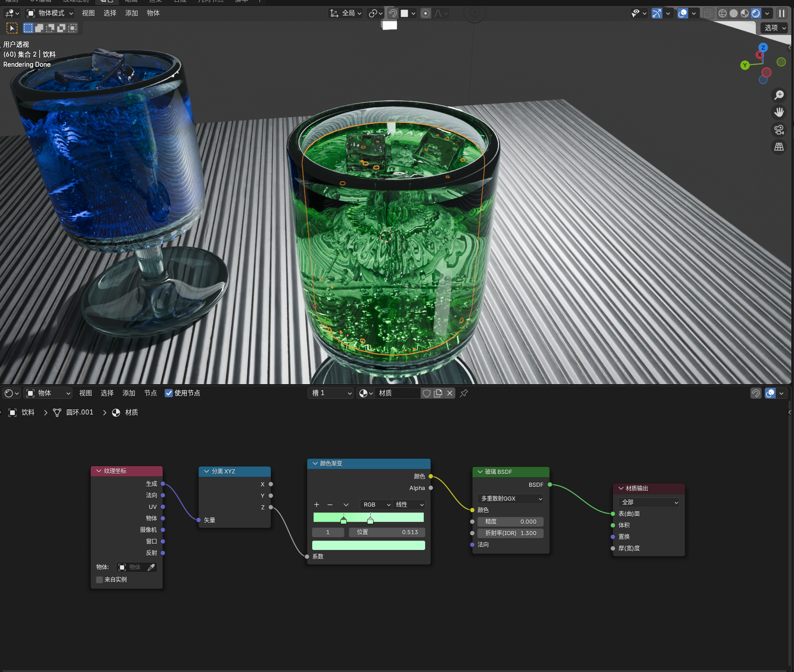This screenshot has width=794, height=672.
Task: Remove a color stop with minus button
Action: pos(330,505)
